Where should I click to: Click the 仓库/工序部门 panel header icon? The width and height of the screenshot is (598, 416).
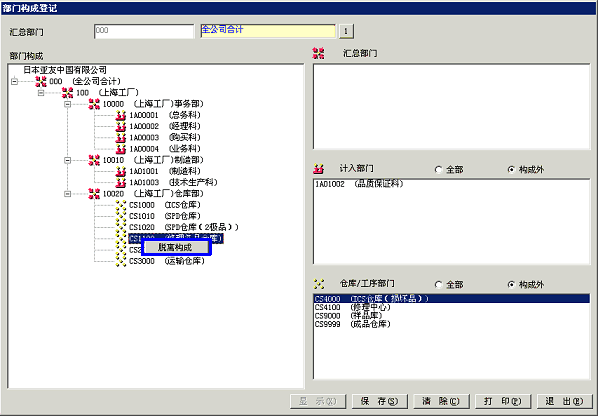click(318, 284)
